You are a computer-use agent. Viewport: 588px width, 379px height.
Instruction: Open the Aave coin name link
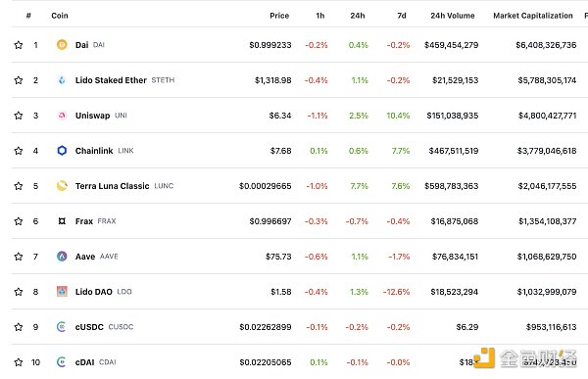(x=85, y=257)
